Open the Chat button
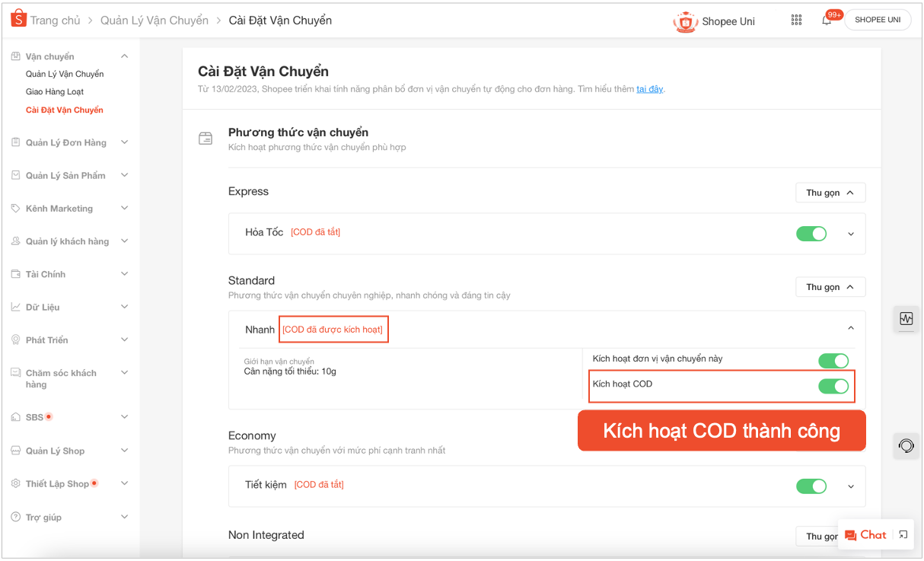The height and width of the screenshot is (561, 924). [865, 535]
